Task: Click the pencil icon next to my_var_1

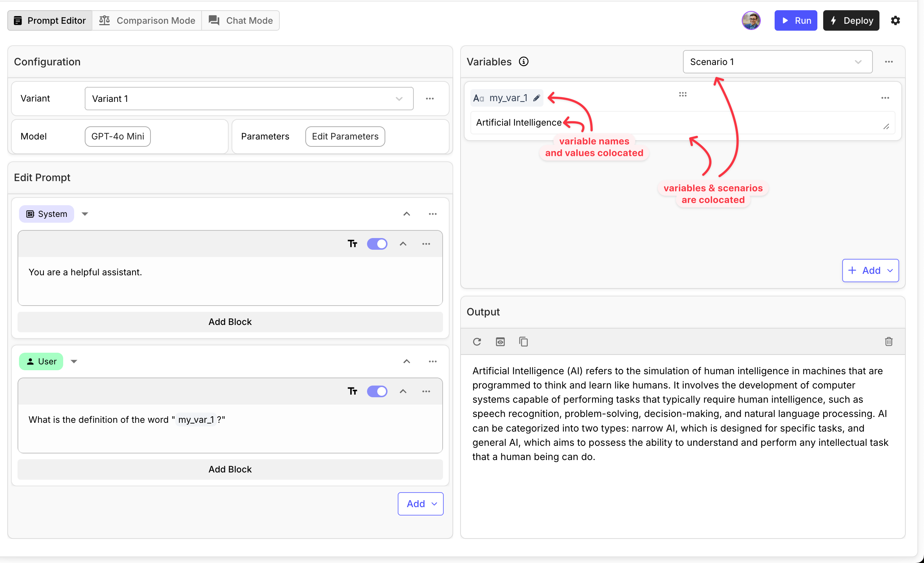Action: coord(536,98)
